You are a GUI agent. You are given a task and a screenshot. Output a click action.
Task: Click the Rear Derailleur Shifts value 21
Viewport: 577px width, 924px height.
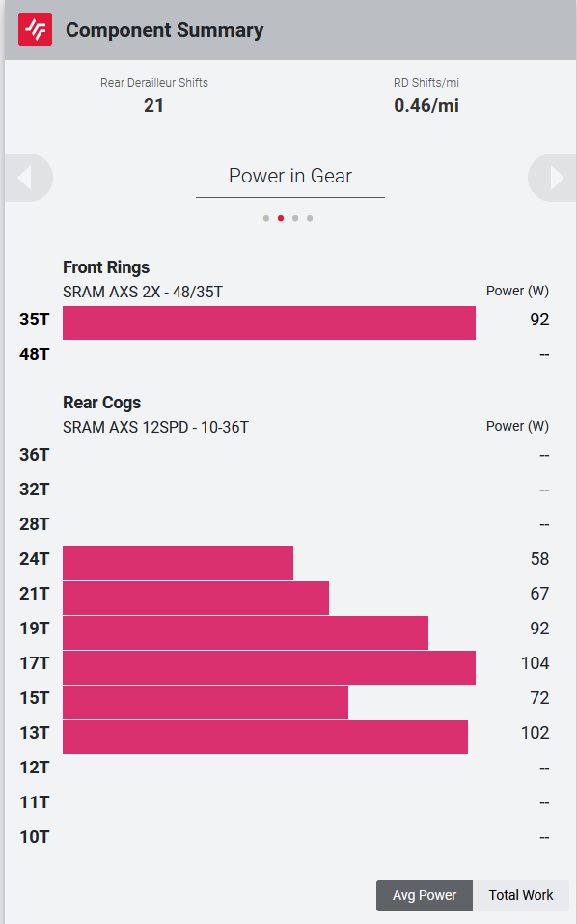pos(153,105)
